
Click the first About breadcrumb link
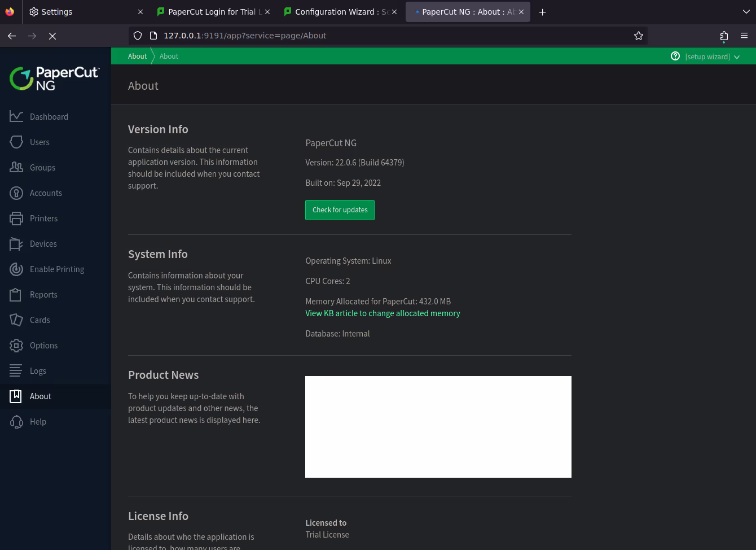[137, 56]
